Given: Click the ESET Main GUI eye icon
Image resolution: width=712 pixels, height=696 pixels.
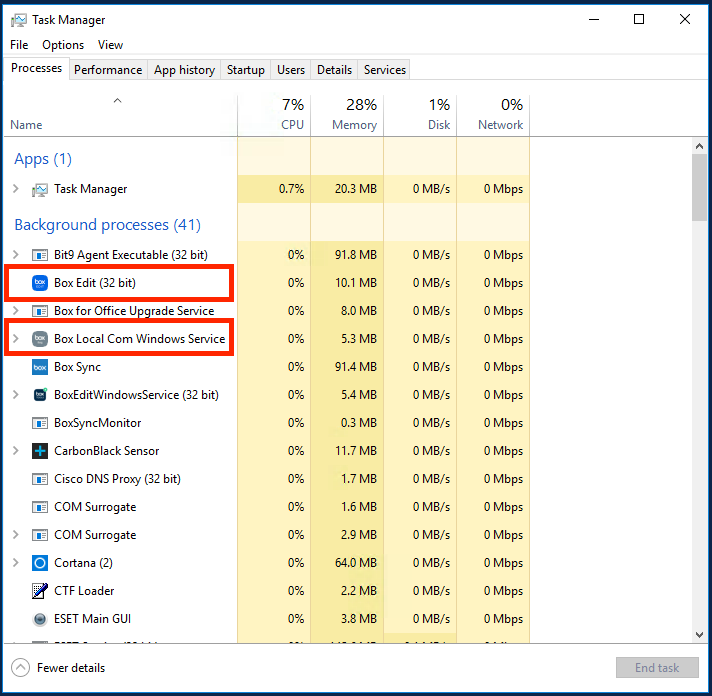Looking at the screenshot, I should pos(40,619).
